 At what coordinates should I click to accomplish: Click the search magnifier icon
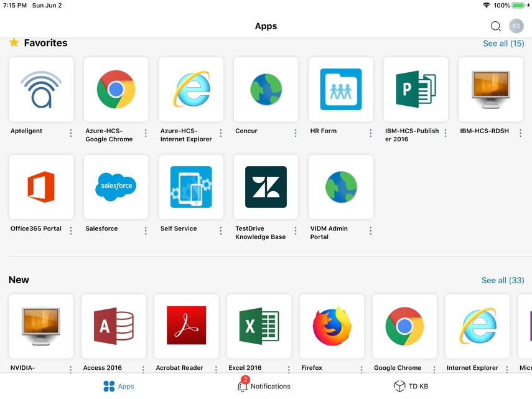tap(495, 26)
